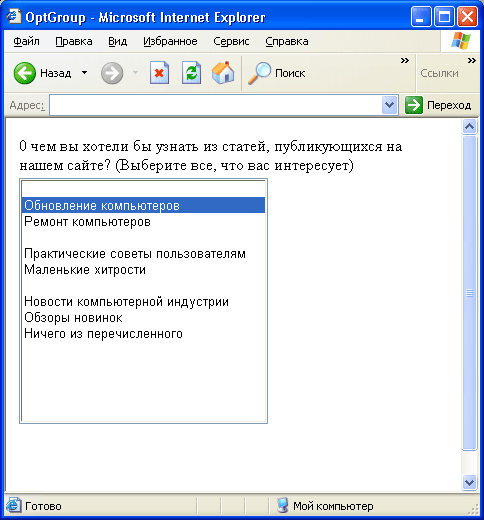The height and width of the screenshot is (520, 484).
Task: Open the Back button history dropdown arrow
Action: 85,72
